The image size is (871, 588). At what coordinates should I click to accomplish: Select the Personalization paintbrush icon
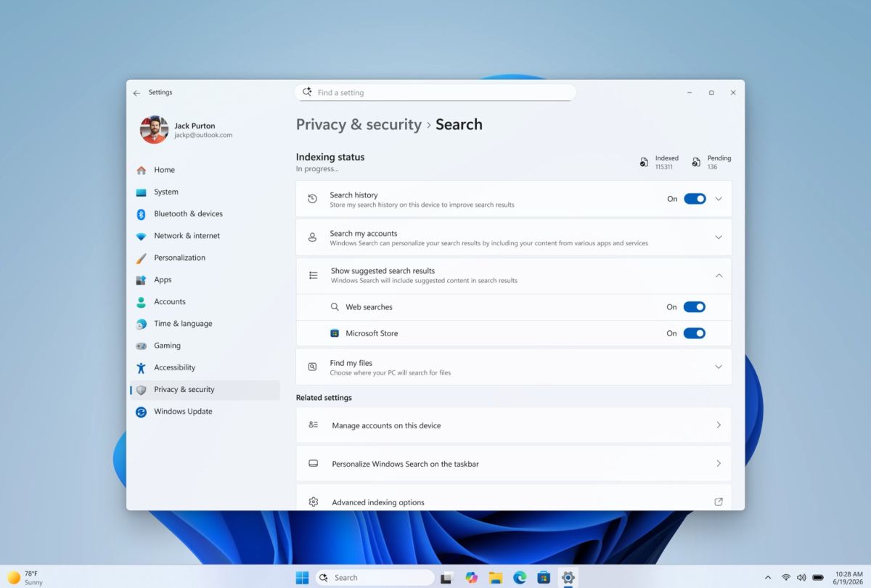pyautogui.click(x=141, y=258)
